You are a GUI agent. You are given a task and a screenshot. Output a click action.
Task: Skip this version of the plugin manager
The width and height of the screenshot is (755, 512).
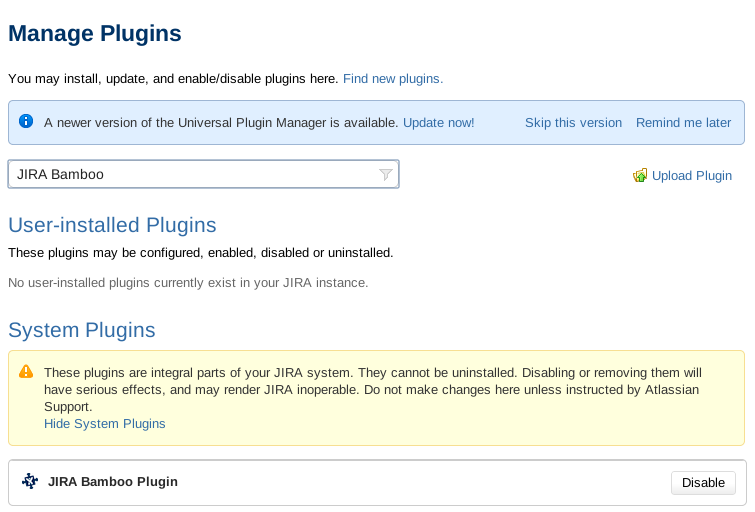click(x=573, y=123)
